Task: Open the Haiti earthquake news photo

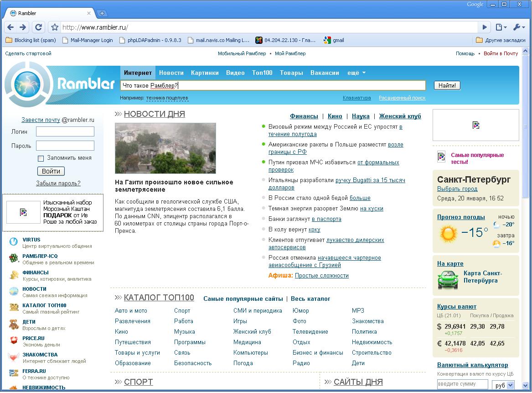Action: pyautogui.click(x=165, y=148)
